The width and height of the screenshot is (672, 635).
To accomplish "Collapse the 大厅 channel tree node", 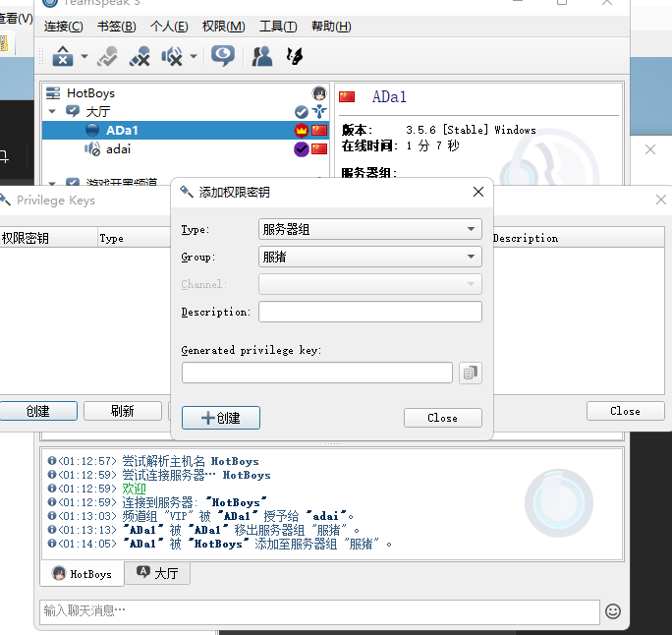I will (x=52, y=112).
